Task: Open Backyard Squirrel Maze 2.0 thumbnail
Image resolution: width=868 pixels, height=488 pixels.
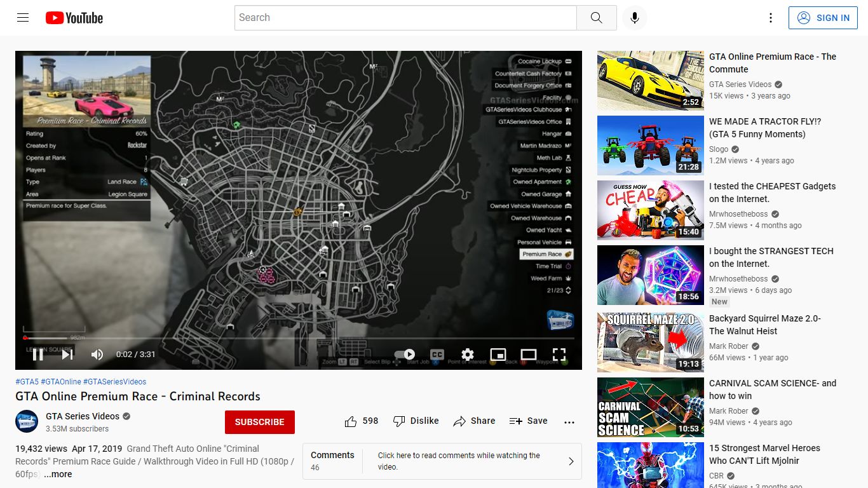Action: (651, 342)
